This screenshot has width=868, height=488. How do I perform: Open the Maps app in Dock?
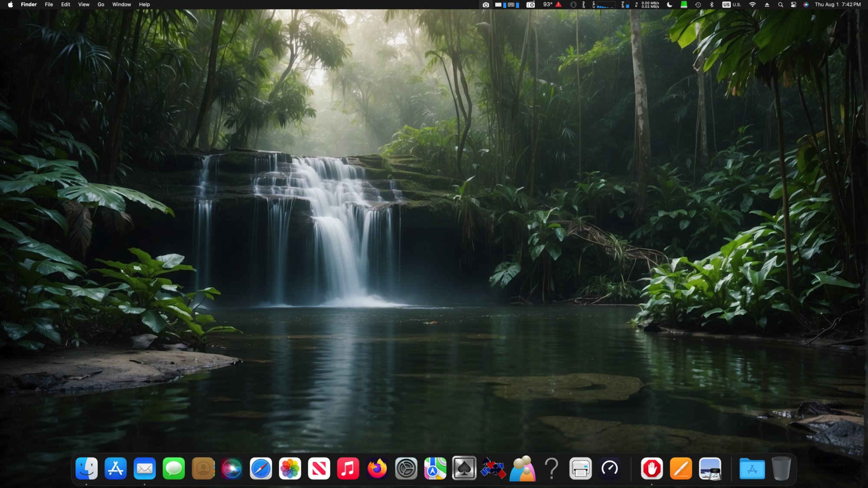pyautogui.click(x=435, y=468)
